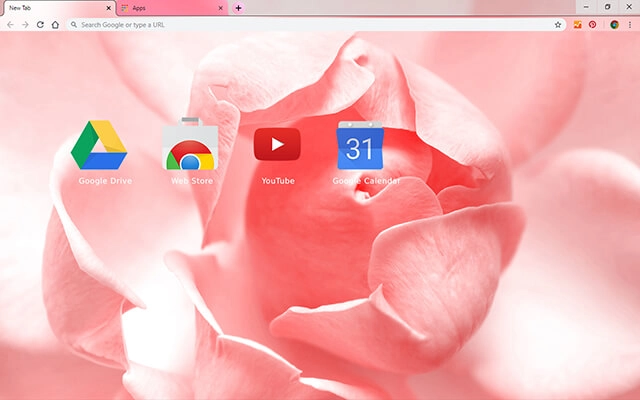The width and height of the screenshot is (640, 400).
Task: Restore down the Chrome window
Action: [607, 7]
